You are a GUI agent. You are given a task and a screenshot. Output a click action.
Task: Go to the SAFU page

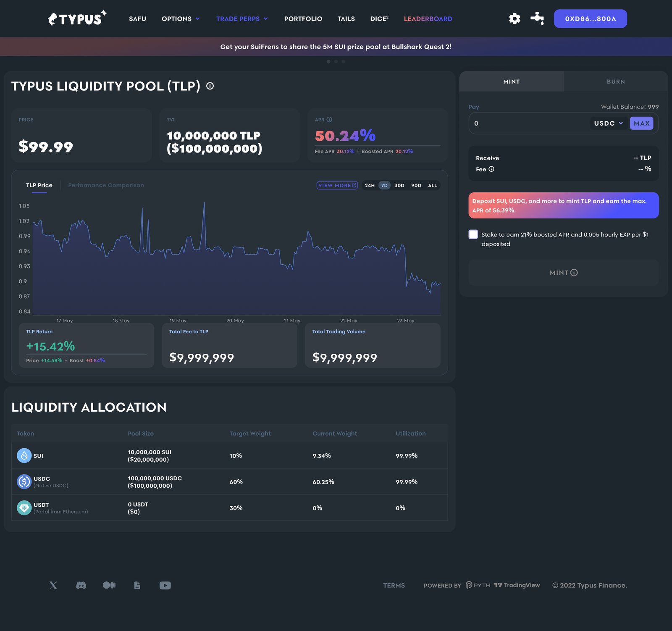[x=137, y=19]
